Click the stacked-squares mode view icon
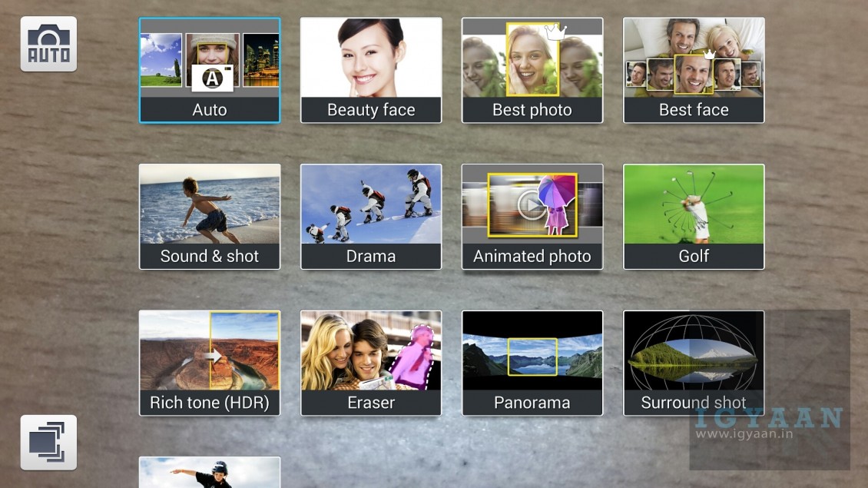The width and height of the screenshot is (868, 488). (x=48, y=443)
